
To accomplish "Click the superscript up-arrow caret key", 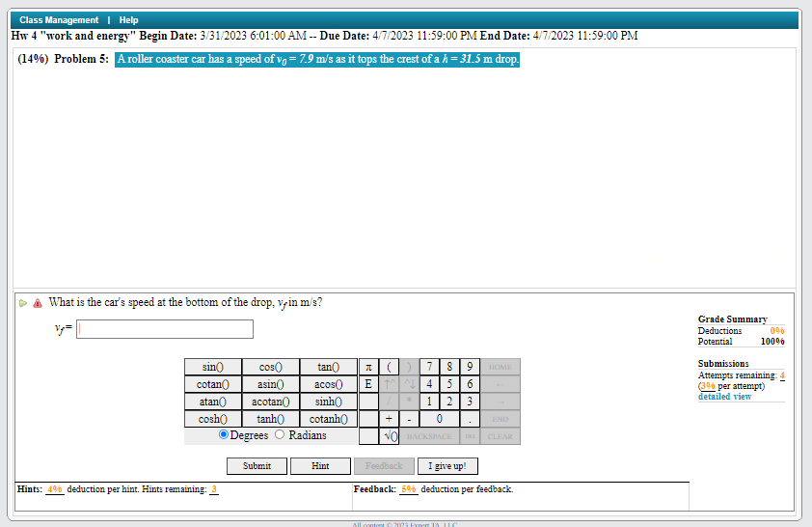I will point(389,384).
